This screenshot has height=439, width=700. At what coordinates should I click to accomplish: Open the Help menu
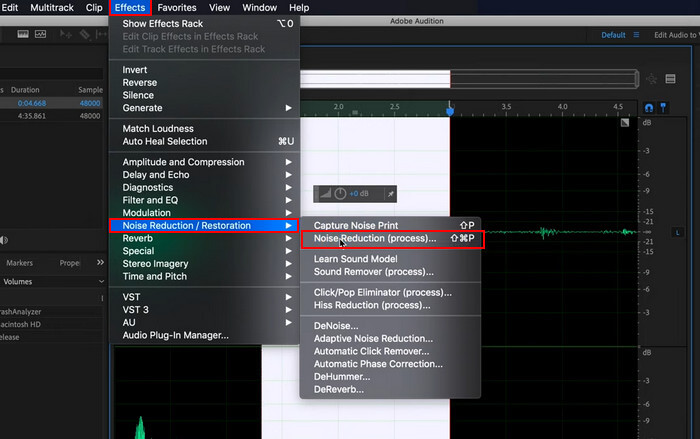click(x=299, y=8)
